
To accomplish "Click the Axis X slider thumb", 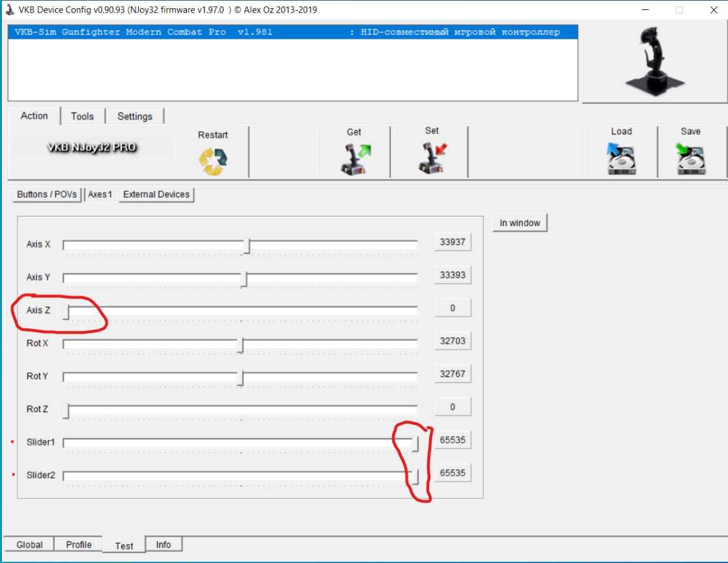I will pos(247,246).
